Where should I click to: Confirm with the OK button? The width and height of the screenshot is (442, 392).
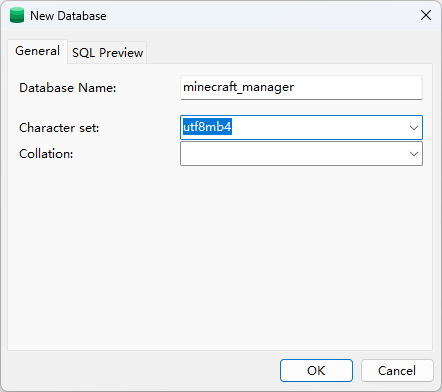[x=316, y=370]
